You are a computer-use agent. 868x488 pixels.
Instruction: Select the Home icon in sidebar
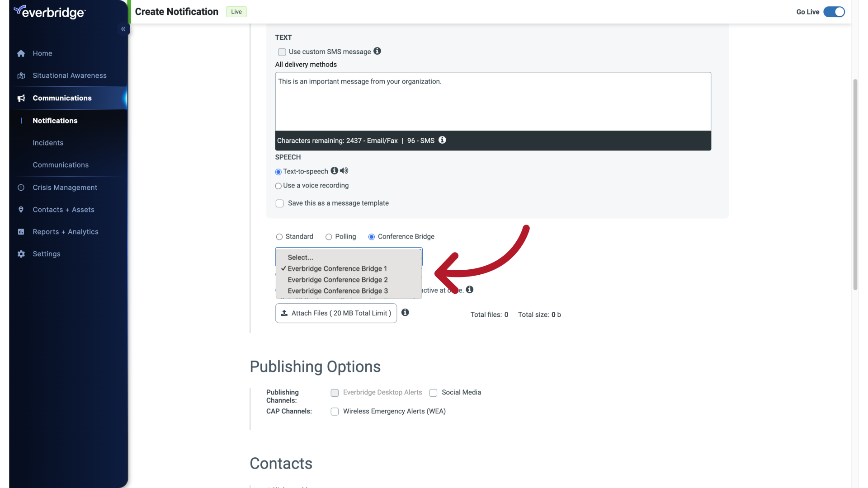pos(21,53)
